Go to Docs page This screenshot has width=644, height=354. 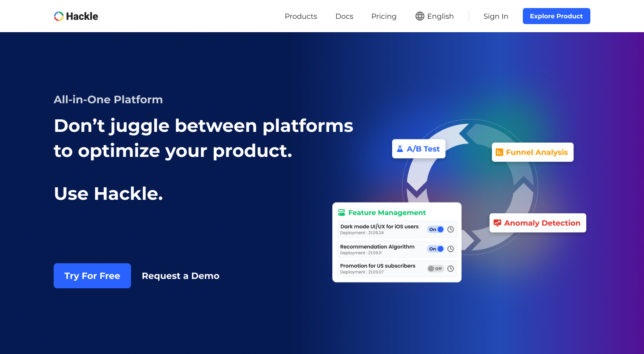344,17
